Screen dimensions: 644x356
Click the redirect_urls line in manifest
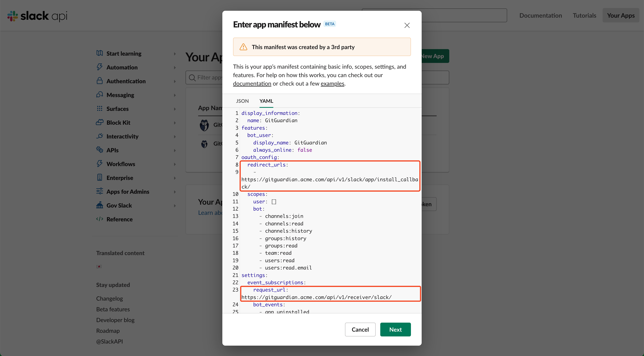pyautogui.click(x=268, y=165)
